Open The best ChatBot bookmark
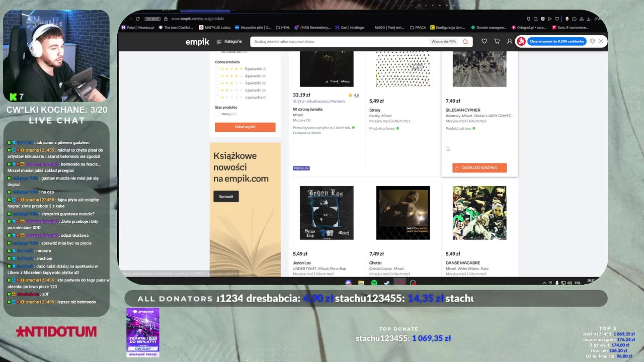The width and height of the screenshot is (644, 362). click(x=176, y=28)
